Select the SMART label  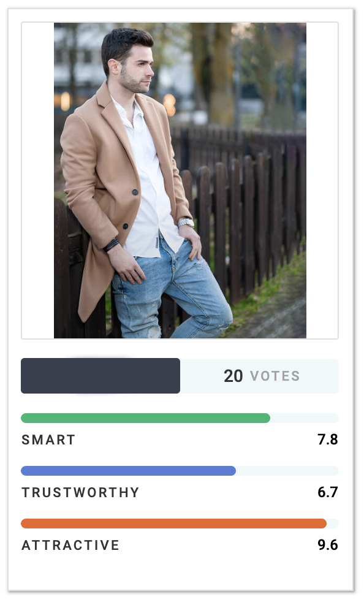(48, 440)
